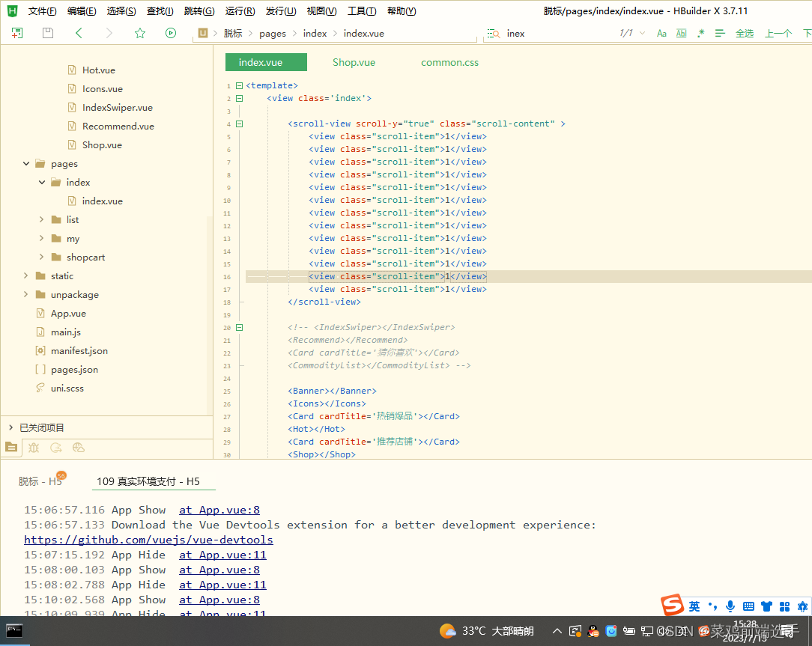
Task: Expand the shopcart folder
Action: (43, 257)
